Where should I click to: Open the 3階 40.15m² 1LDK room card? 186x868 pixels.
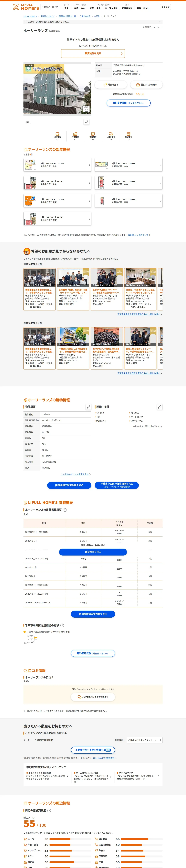[x=129, y=165]
